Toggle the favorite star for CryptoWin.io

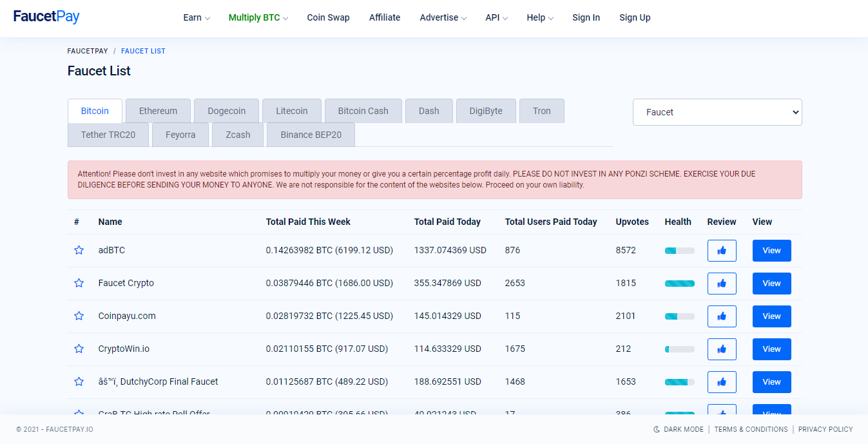[79, 349]
